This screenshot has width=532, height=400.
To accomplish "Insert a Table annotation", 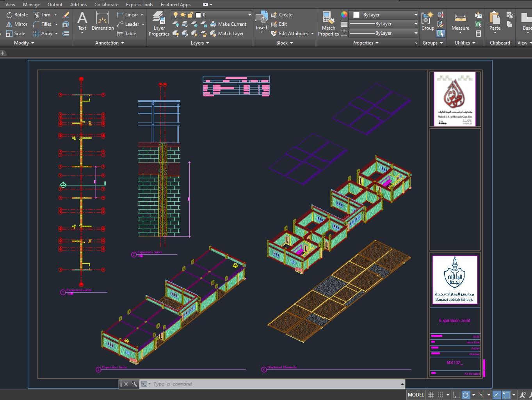I will pos(126,34).
